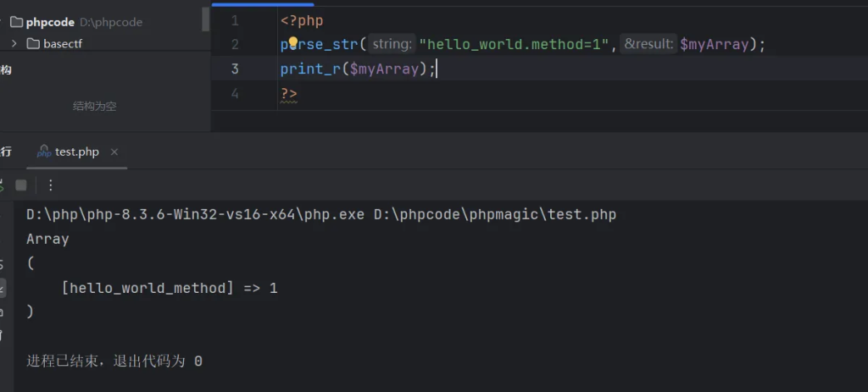This screenshot has height=392, width=868.
Task: Click the php file icon on run tab
Action: point(44,152)
